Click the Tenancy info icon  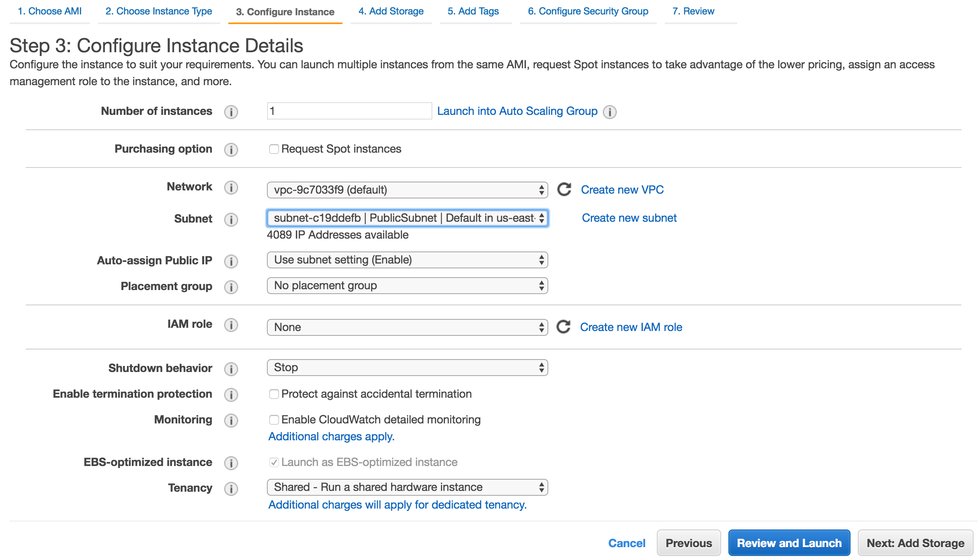[231, 488]
